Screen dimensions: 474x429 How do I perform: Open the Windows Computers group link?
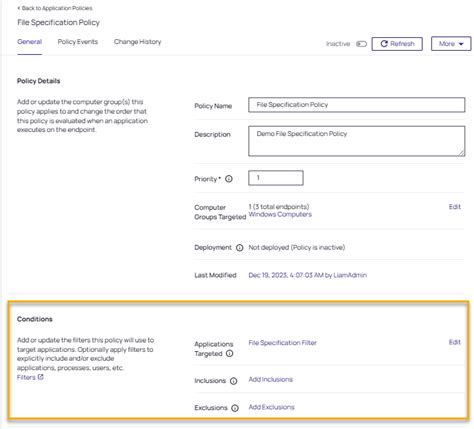pyautogui.click(x=280, y=214)
